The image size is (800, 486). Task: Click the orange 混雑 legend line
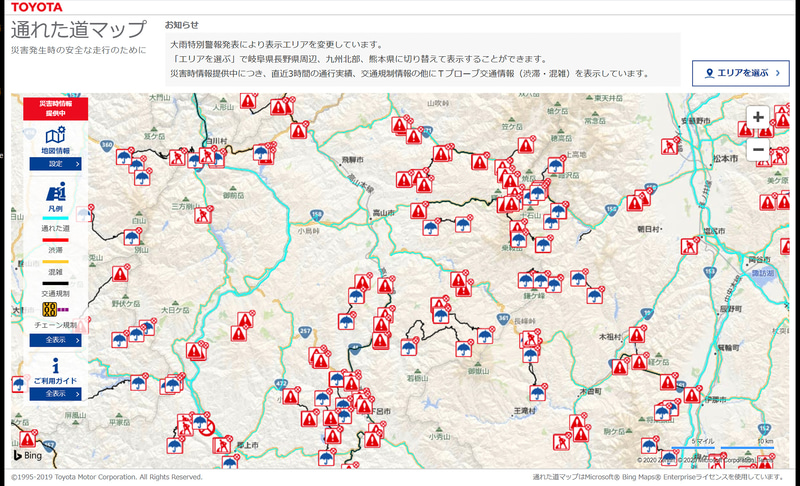pyautogui.click(x=55, y=262)
